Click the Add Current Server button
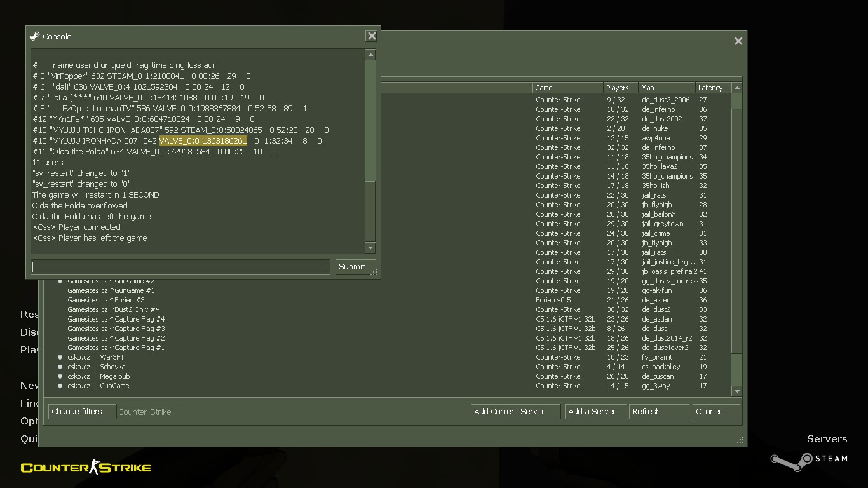The image size is (868, 488). coord(515,412)
